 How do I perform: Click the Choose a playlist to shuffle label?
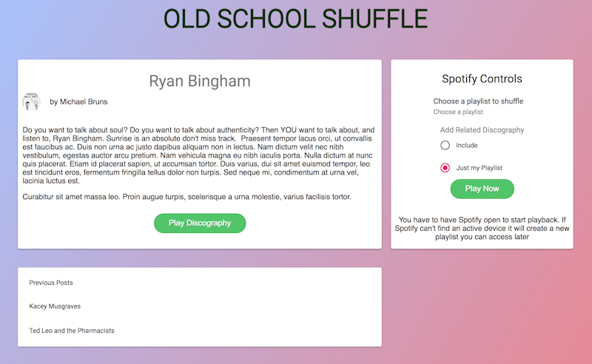478,101
